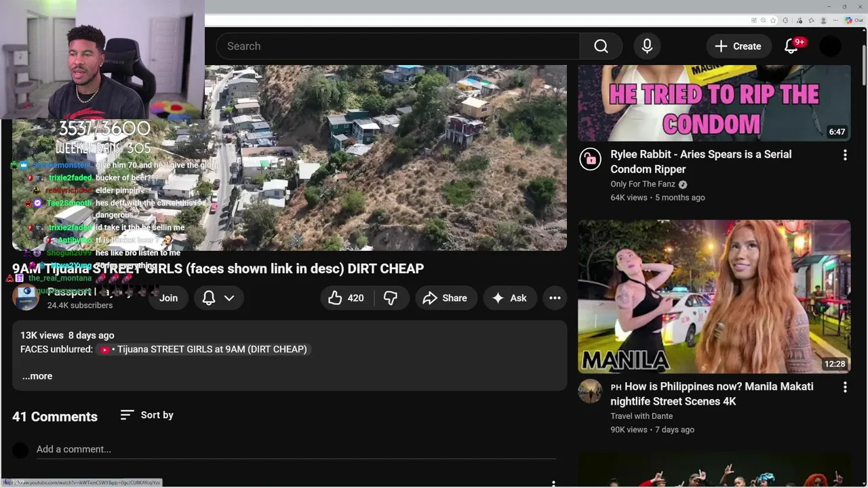Image resolution: width=868 pixels, height=488 pixels.
Task: Join the channel membership
Action: pyautogui.click(x=168, y=298)
